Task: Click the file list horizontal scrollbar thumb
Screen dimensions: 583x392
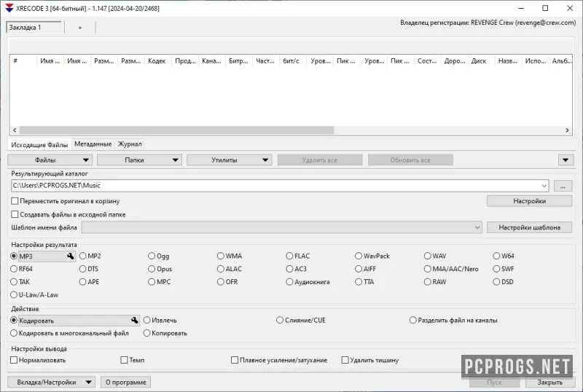Action: 176,130
